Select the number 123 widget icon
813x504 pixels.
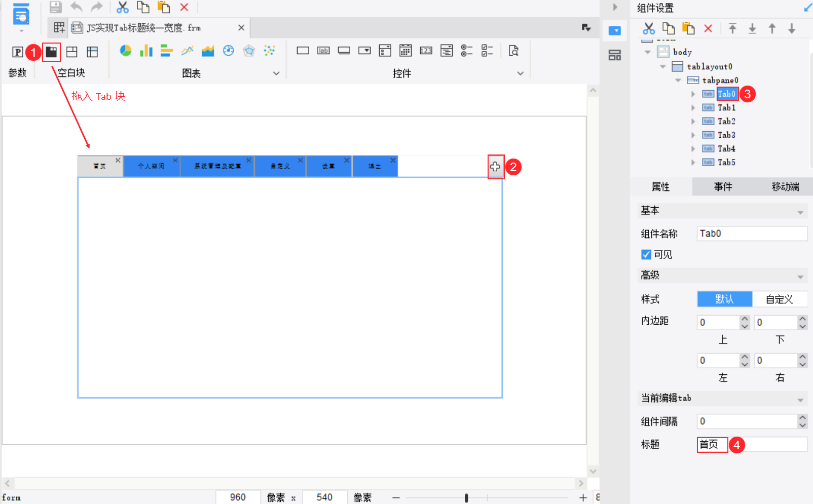tap(426, 51)
